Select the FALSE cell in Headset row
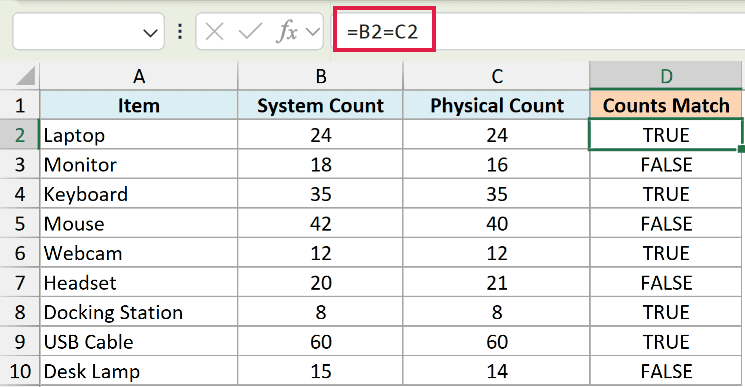This screenshot has height=387, width=745. [666, 283]
